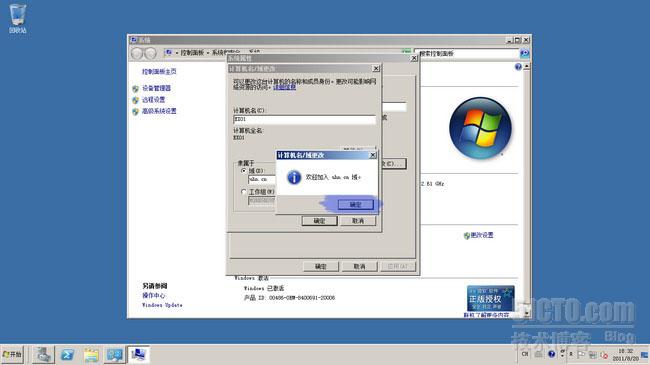Click the Back arrow in System window
Viewport: 650px width, 365px height.
click(137, 53)
